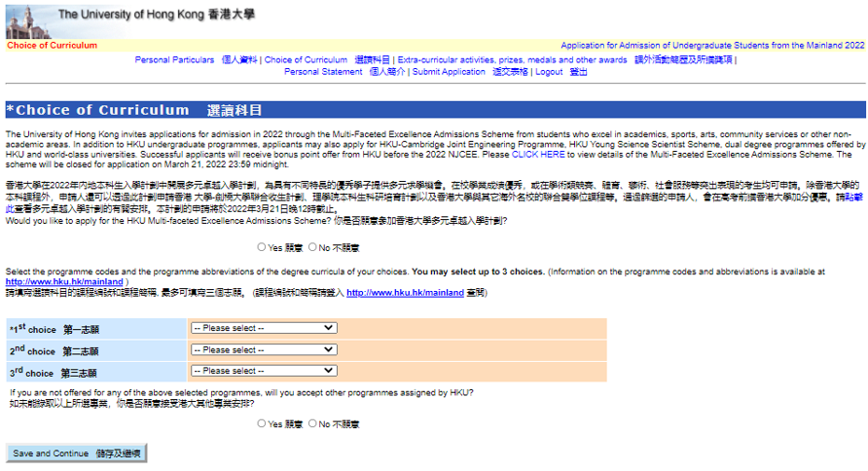Image resolution: width=868 pixels, height=471 pixels.
Task: Click Application for Admission of Undergraduate Students text
Action: 712,46
